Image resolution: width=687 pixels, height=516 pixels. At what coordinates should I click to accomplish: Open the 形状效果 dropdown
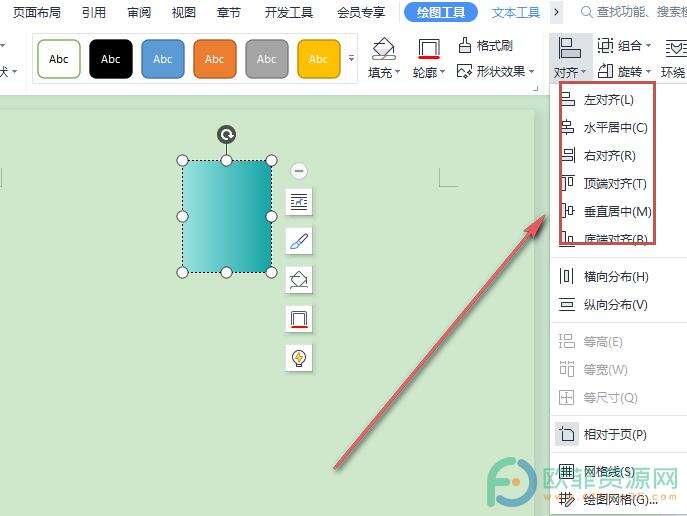tap(495, 71)
